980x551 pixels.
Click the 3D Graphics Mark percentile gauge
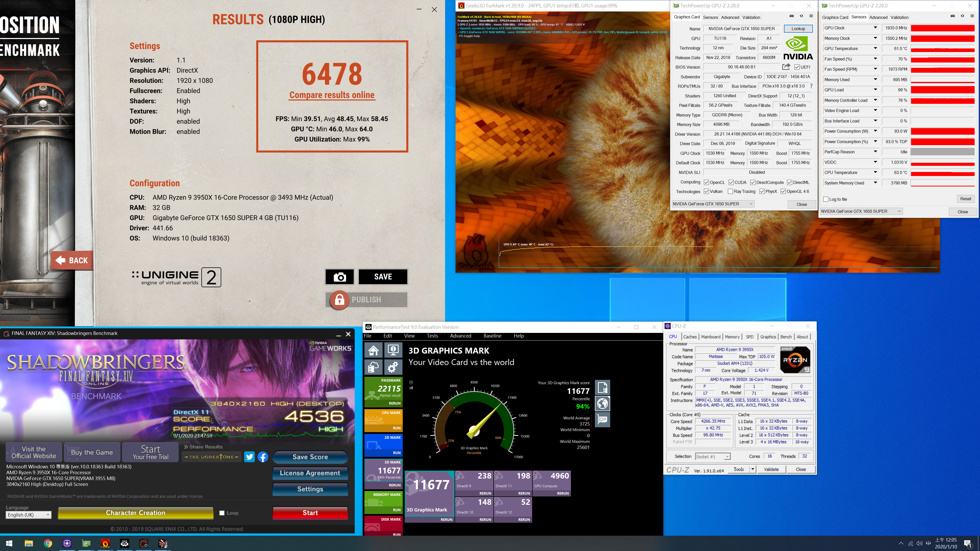[x=474, y=420]
